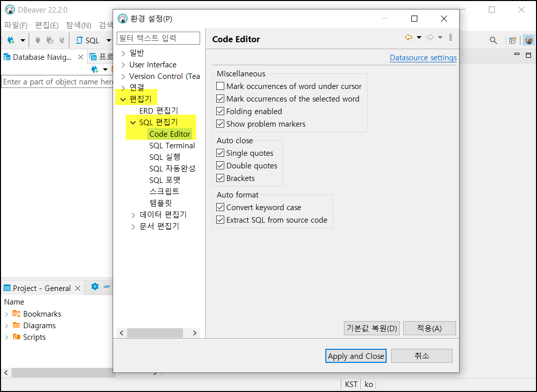Image resolution: width=537 pixels, height=392 pixels.
Task: Click the Database Navigator tab's database icon
Action: 7,57
